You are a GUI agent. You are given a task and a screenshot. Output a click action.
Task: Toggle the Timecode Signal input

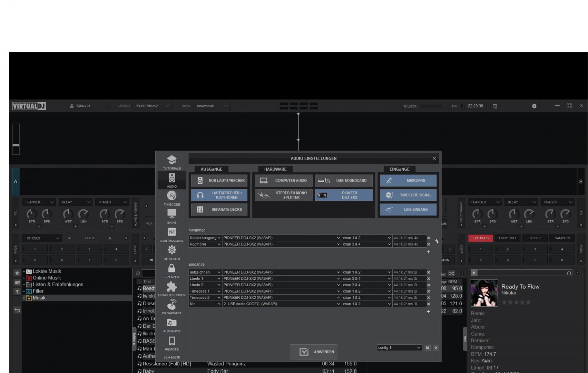tap(408, 195)
